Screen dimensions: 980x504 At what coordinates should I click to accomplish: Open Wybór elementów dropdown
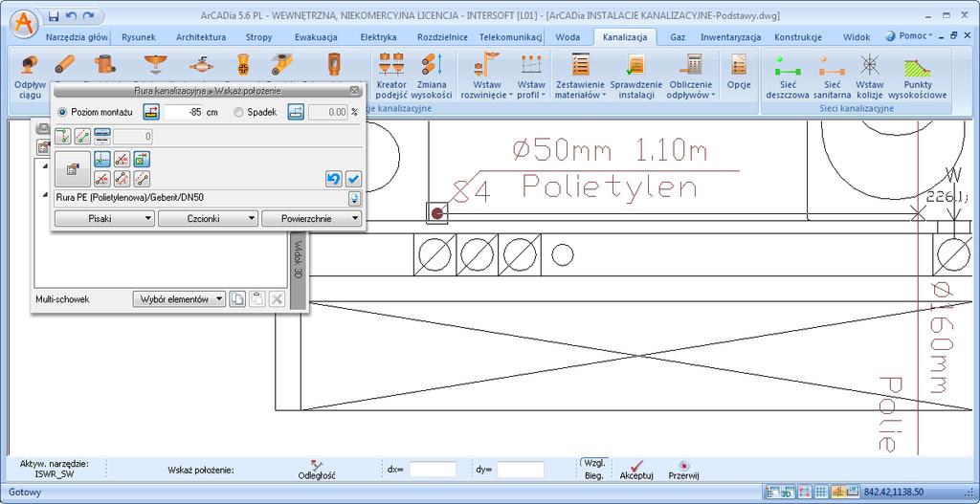click(179, 299)
